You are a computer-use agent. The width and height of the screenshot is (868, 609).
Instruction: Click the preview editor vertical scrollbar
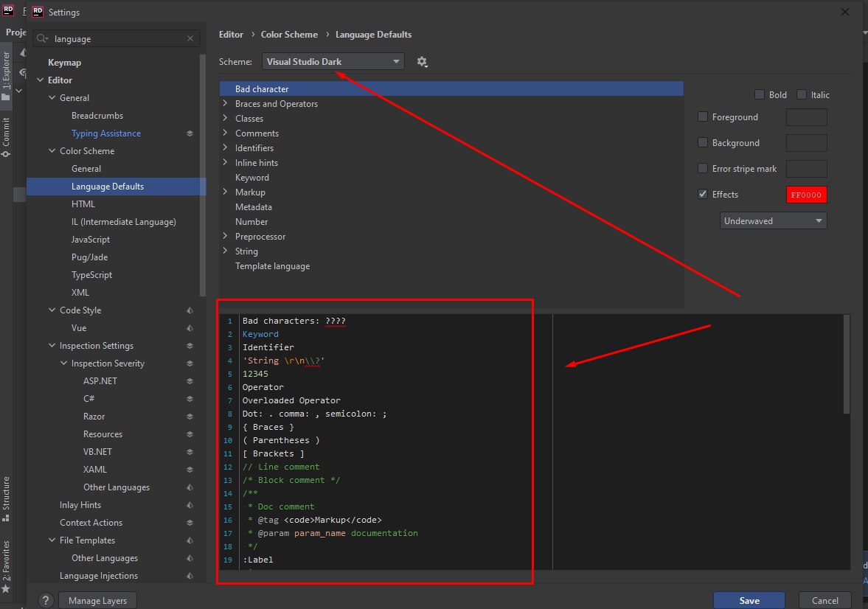847,364
